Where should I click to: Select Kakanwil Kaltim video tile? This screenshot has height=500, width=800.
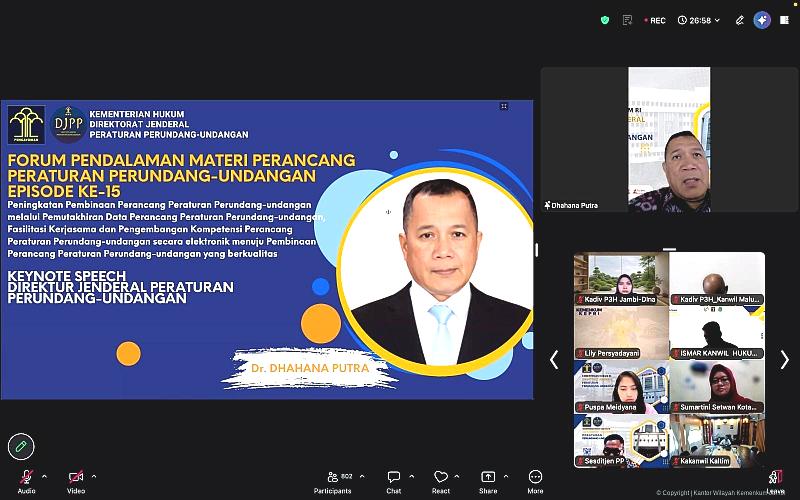717,441
